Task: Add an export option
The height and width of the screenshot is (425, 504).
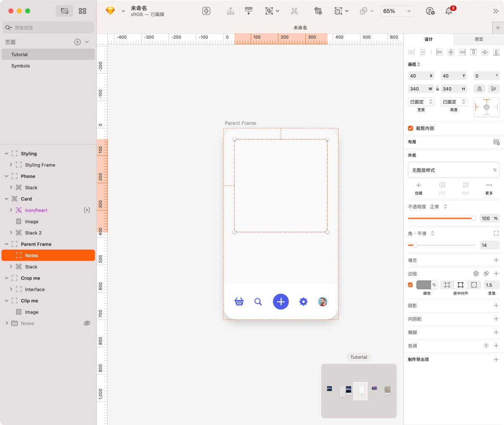Action: [496, 359]
